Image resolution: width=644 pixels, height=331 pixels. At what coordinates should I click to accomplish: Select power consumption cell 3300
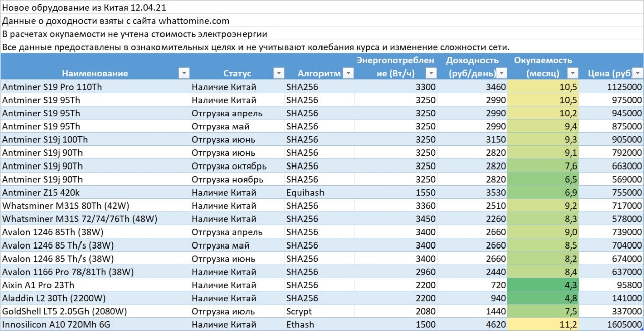coord(395,87)
